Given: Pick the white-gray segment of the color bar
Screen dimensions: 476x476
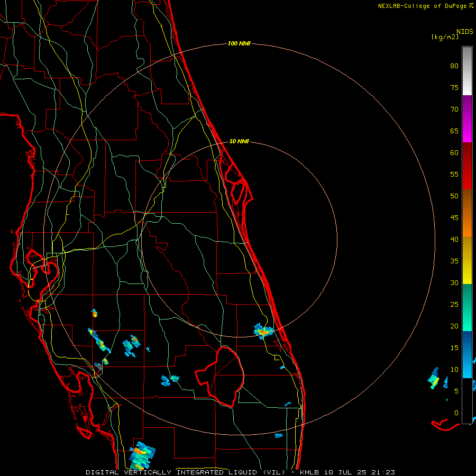Looking at the screenshot, I should 467,71.
